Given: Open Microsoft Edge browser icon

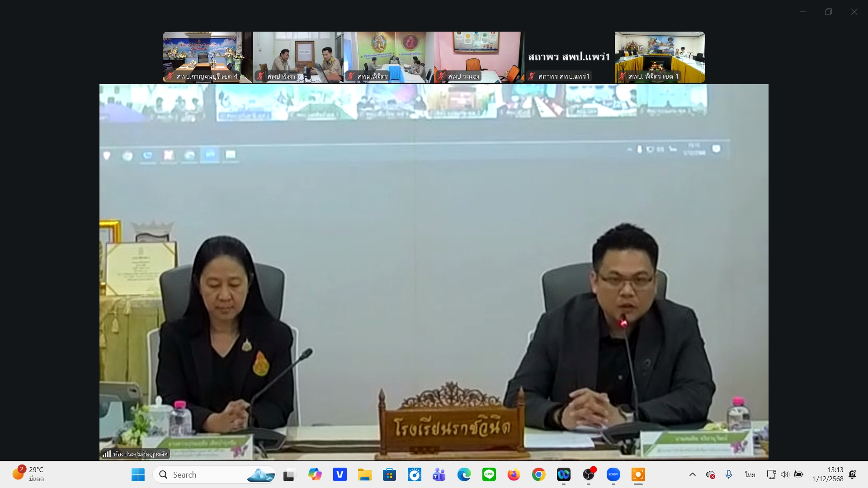Looking at the screenshot, I should click(464, 474).
